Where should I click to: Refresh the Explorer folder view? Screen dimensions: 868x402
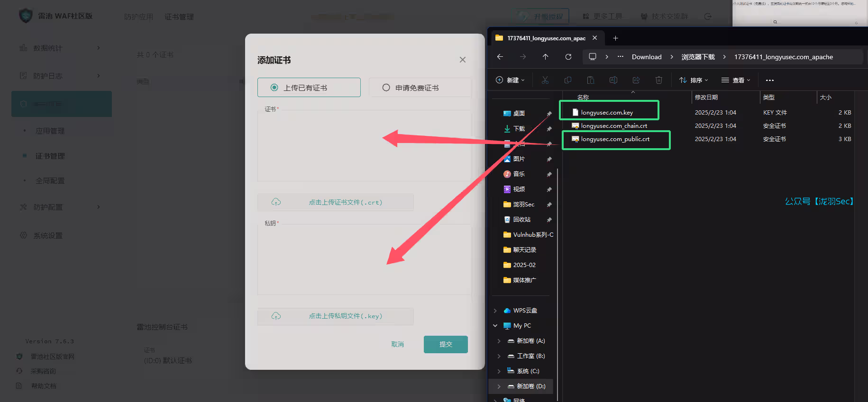click(x=568, y=57)
